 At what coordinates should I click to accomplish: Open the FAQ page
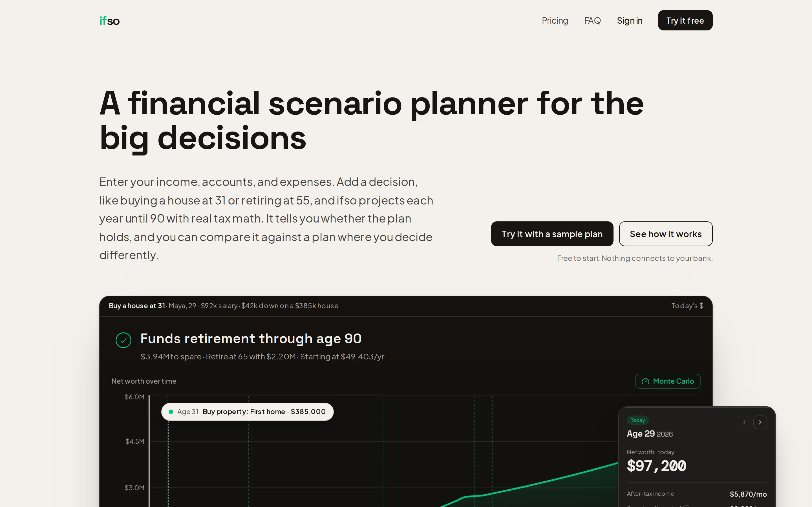pos(592,21)
